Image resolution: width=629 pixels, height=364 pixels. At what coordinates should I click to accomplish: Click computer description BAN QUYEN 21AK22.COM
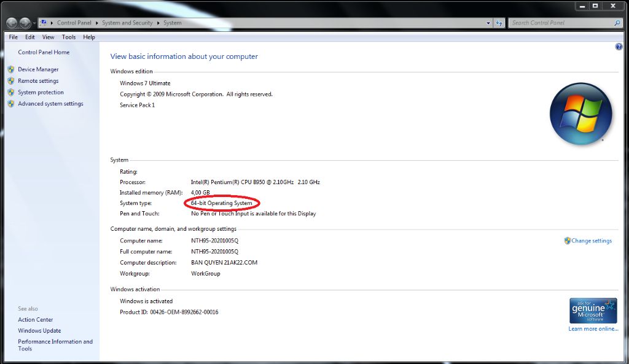click(x=224, y=263)
